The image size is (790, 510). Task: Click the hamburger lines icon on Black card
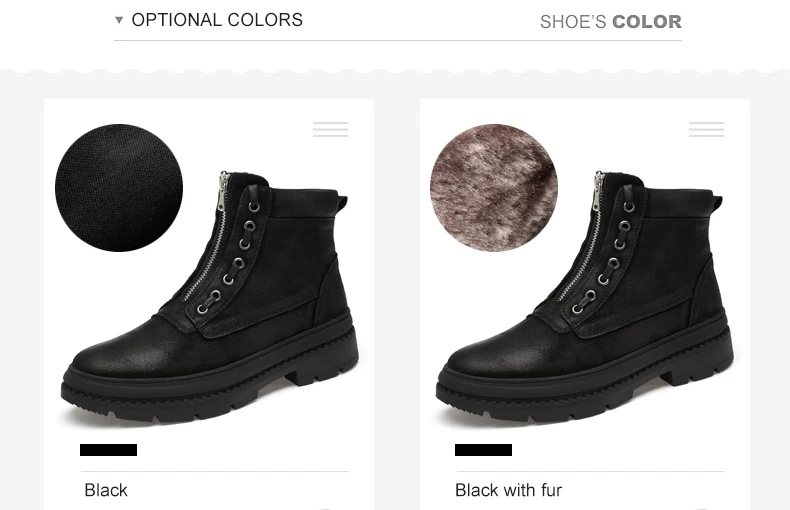click(331, 129)
